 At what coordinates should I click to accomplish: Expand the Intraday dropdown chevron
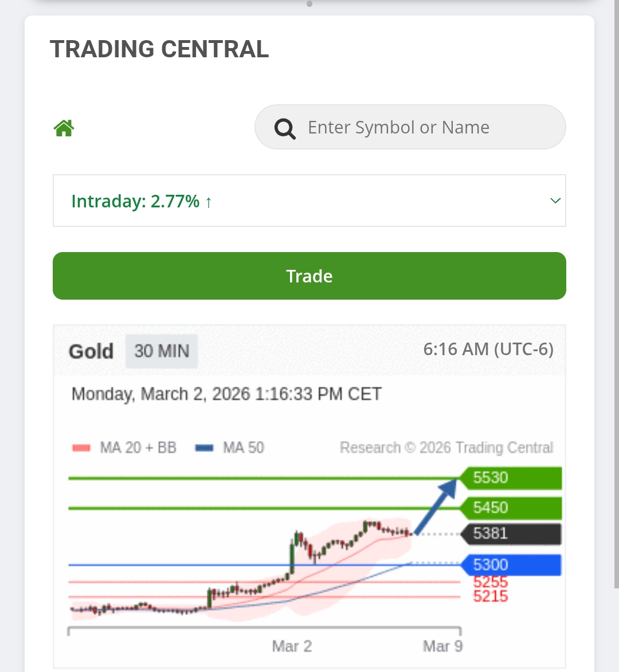click(555, 201)
